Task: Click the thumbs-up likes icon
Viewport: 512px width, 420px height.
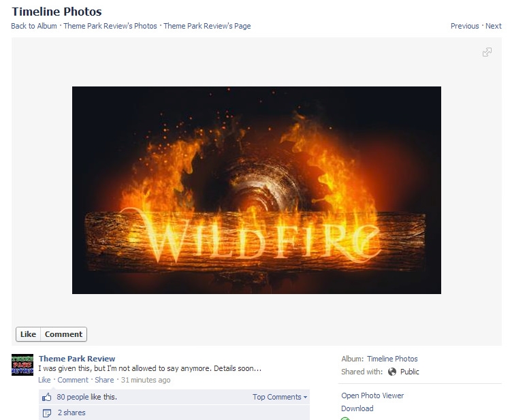Action: tap(47, 397)
